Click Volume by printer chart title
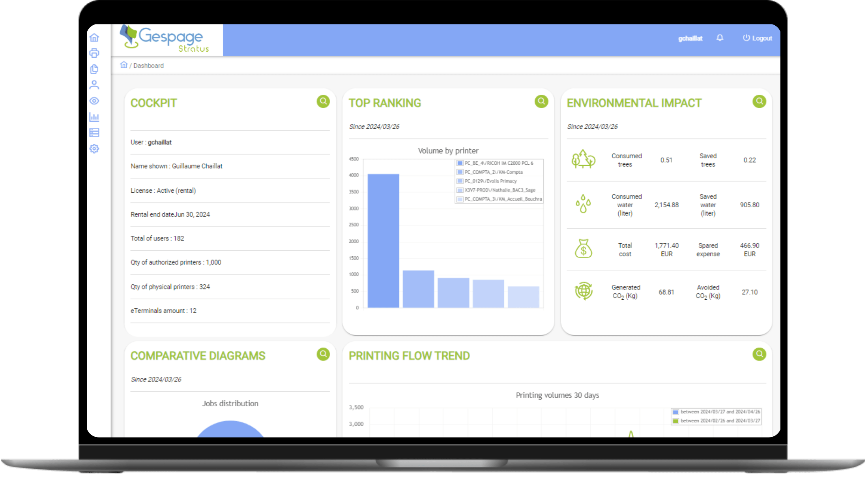This screenshot has width=868, height=477. 448,151
